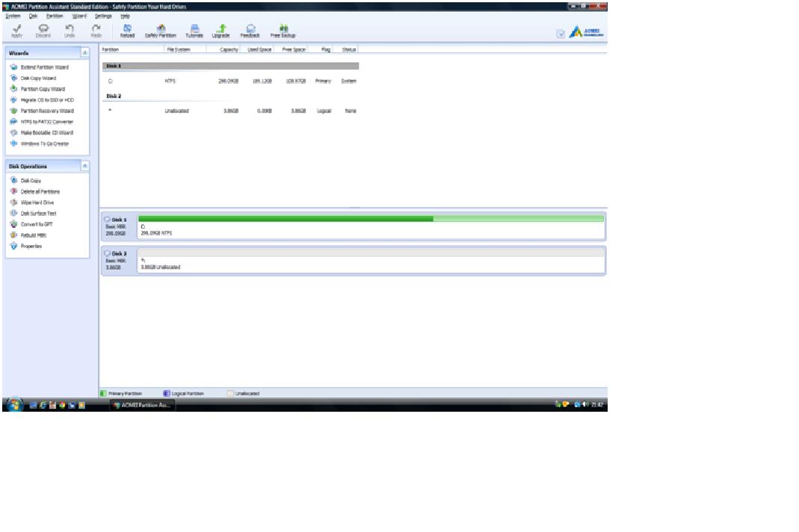Reload disks with the Reload icon
This screenshot has height=532, width=799.
tap(127, 31)
